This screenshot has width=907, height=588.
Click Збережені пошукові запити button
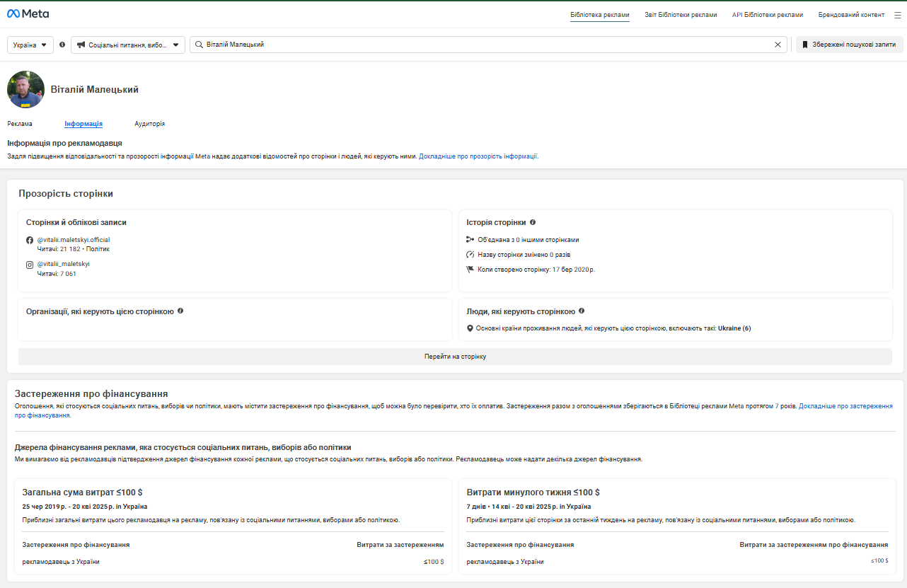[x=849, y=45]
